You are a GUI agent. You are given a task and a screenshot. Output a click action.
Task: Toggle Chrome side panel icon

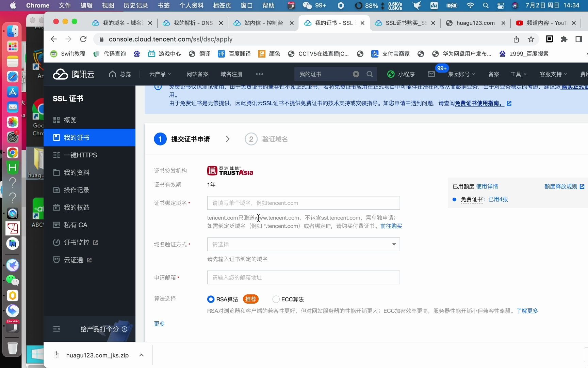tap(579, 39)
